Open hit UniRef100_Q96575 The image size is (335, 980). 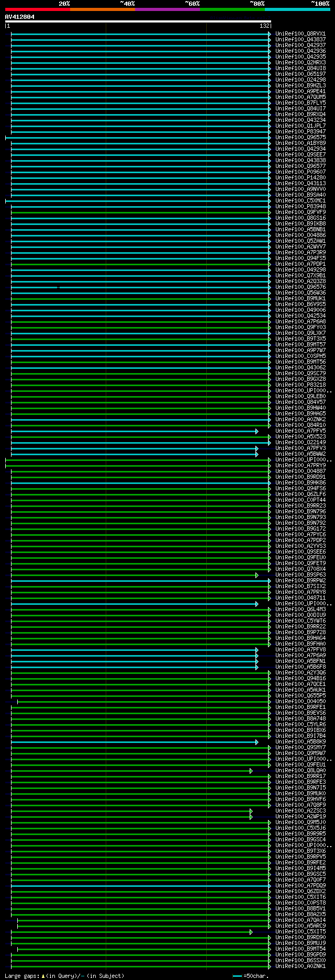coord(300,137)
